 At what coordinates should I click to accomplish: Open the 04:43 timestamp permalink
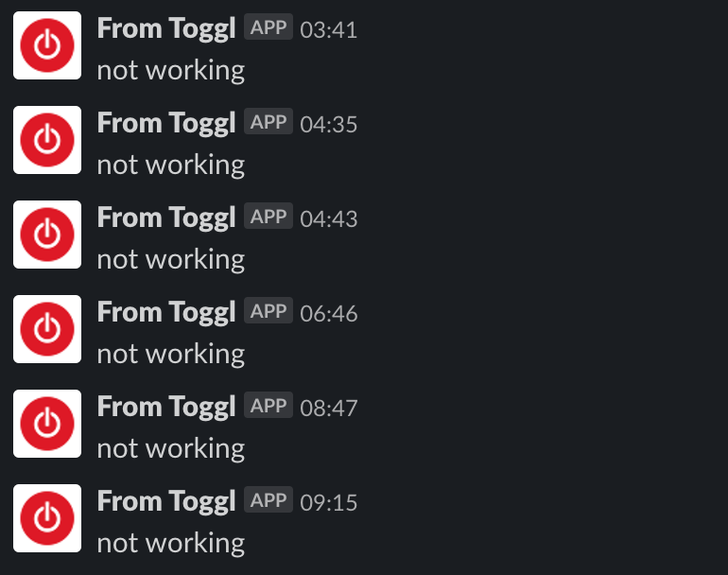[328, 218]
